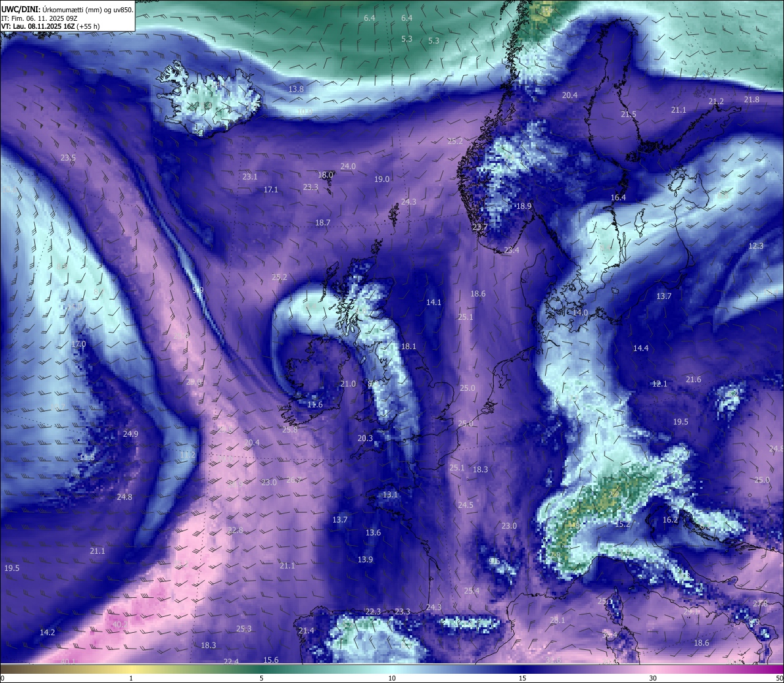Select the 13.1 map value
Image resolution: width=784 pixels, height=683 pixels.
[390, 494]
